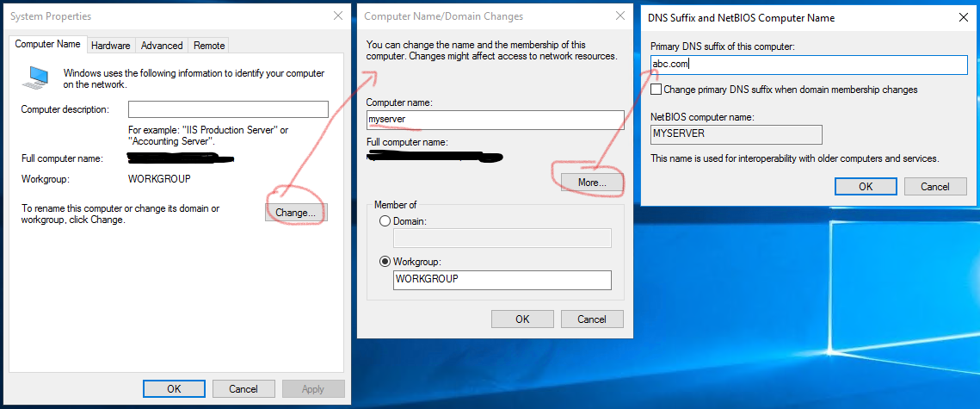This screenshot has width=980, height=409.
Task: Select the Computer Name tab
Action: (x=48, y=45)
